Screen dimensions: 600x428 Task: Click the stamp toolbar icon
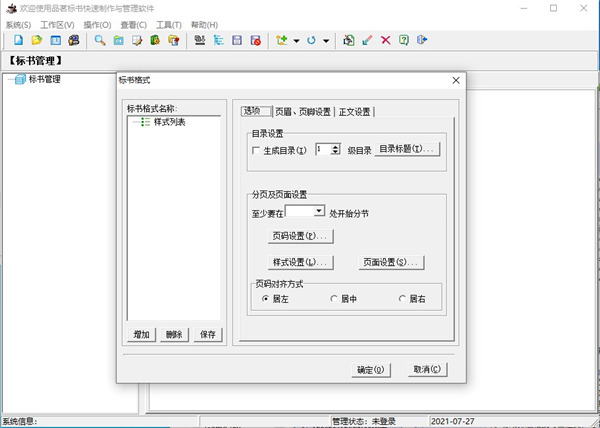pyautogui.click(x=200, y=40)
